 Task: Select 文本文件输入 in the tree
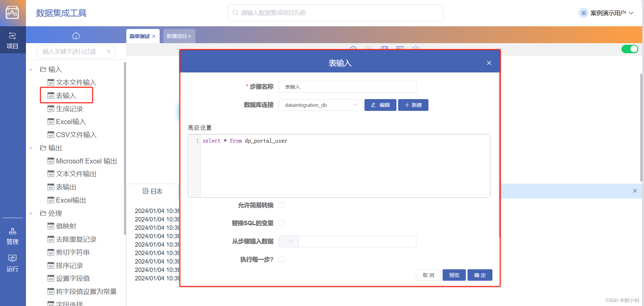click(x=72, y=83)
